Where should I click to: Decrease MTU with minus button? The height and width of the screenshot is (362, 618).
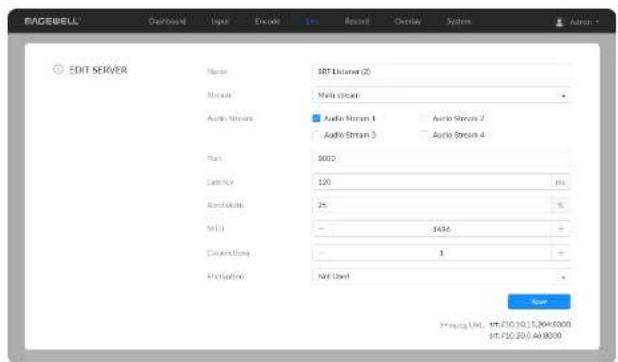[x=322, y=229]
